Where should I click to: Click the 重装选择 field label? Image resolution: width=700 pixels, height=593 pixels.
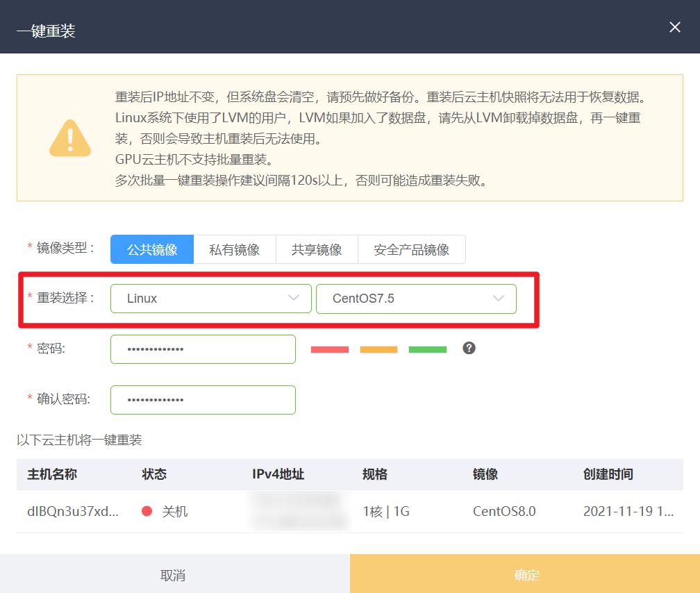(x=65, y=297)
